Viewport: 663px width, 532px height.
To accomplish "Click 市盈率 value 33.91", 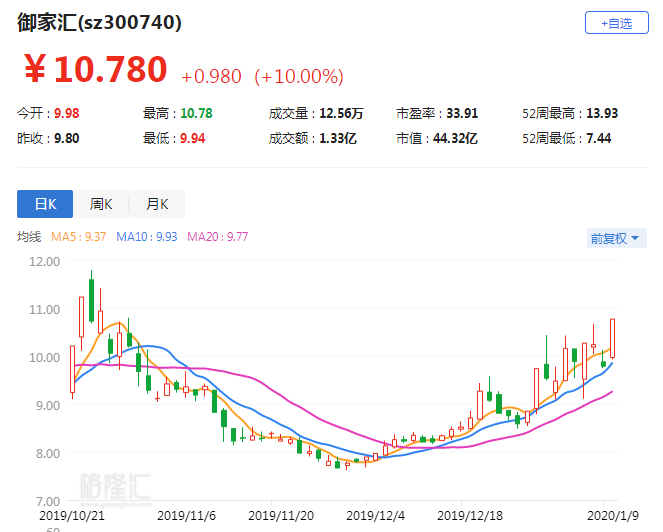I will [462, 113].
